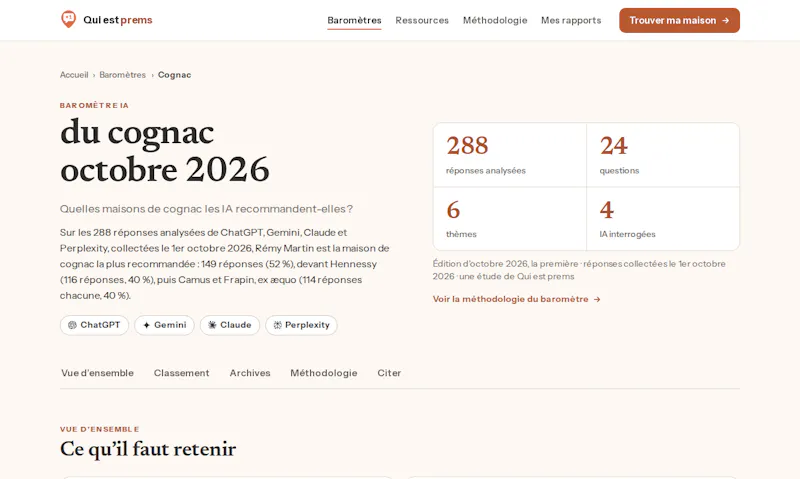Viewport: 800px width, 479px height.
Task: Open Méthodologie in the top navigation
Action: [x=495, y=20]
